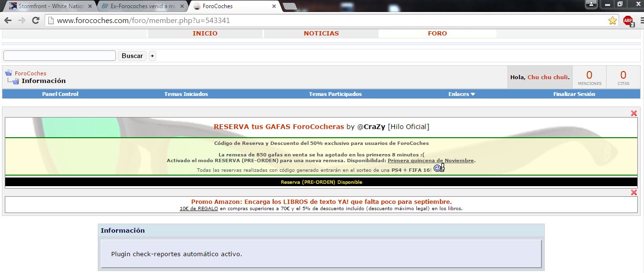The width and height of the screenshot is (644, 273).
Task: Close the Amazon promo banner with red X
Action: pyautogui.click(x=634, y=192)
